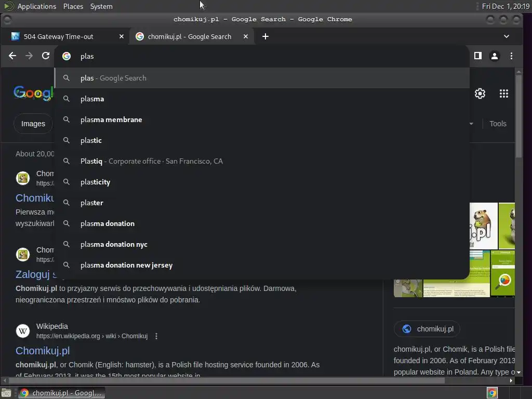
Task: Choose 'plasma donation new jersey' suggestion
Action: (262, 265)
